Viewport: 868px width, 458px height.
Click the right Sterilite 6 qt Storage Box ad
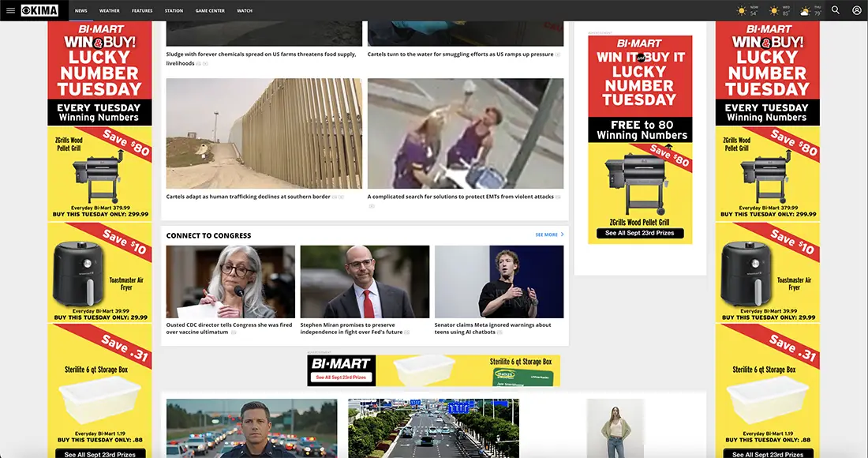[767, 390]
